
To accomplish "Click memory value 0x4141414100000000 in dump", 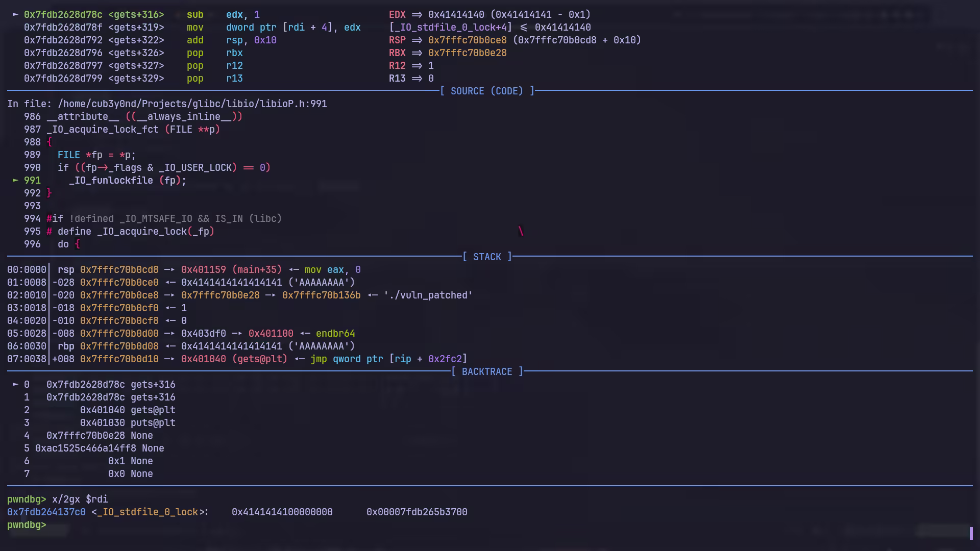I will click(x=282, y=512).
